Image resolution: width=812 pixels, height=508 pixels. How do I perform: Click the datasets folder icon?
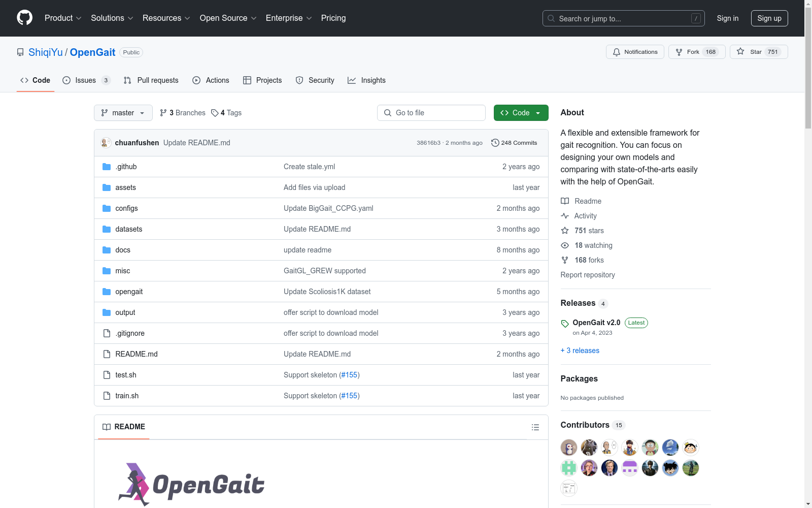tap(107, 229)
